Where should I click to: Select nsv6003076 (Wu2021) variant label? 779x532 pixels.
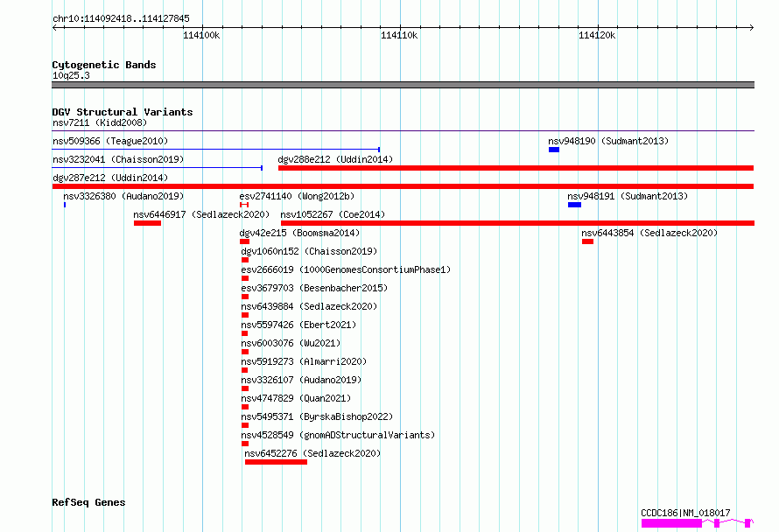291,343
